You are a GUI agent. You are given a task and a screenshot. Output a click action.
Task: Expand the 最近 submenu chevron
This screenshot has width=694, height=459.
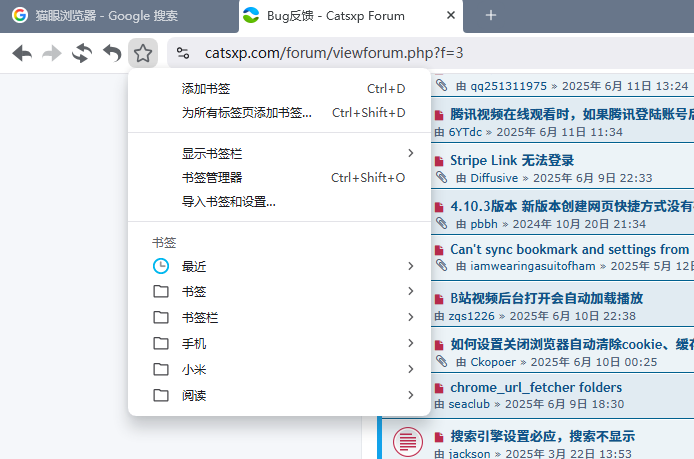point(411,266)
